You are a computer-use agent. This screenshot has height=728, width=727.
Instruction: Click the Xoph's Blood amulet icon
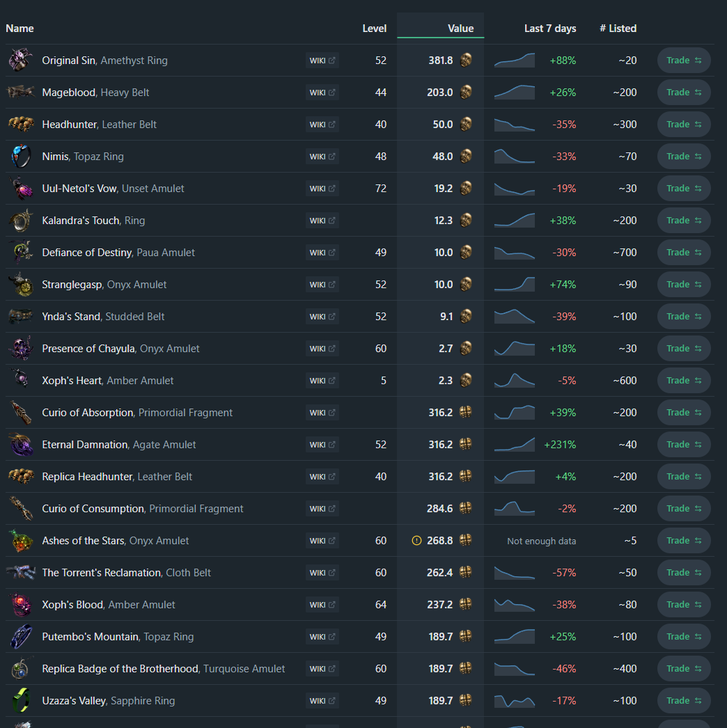pyautogui.click(x=21, y=605)
